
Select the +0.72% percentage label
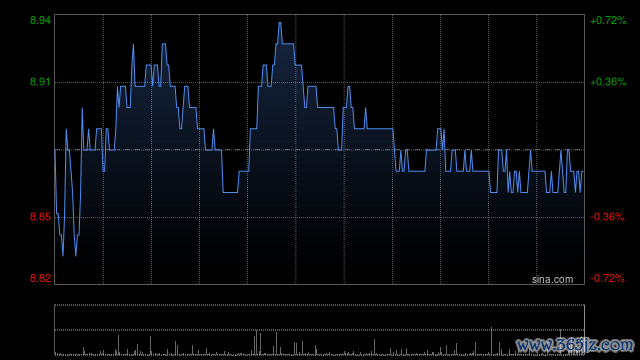point(608,20)
